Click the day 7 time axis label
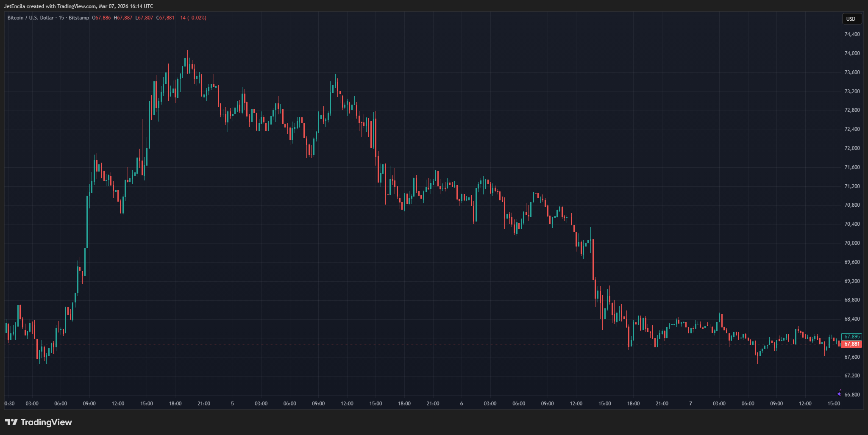868x435 pixels. click(x=690, y=404)
